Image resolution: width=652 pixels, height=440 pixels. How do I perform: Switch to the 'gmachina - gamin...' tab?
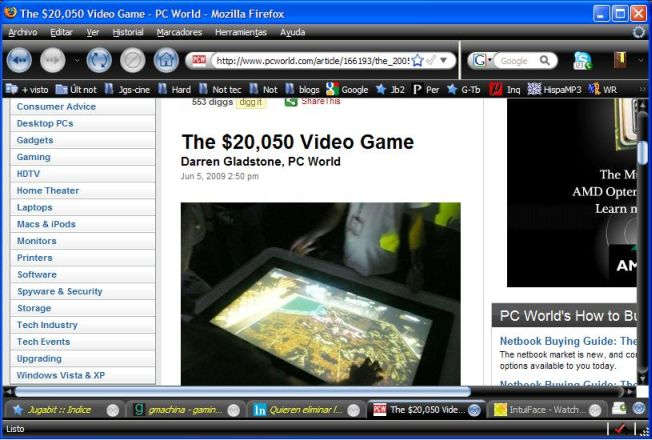coord(185,410)
